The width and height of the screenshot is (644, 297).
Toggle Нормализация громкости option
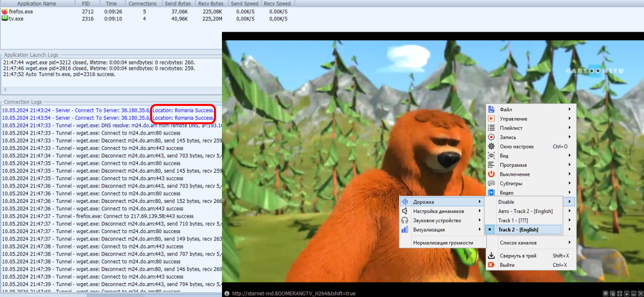(x=442, y=243)
